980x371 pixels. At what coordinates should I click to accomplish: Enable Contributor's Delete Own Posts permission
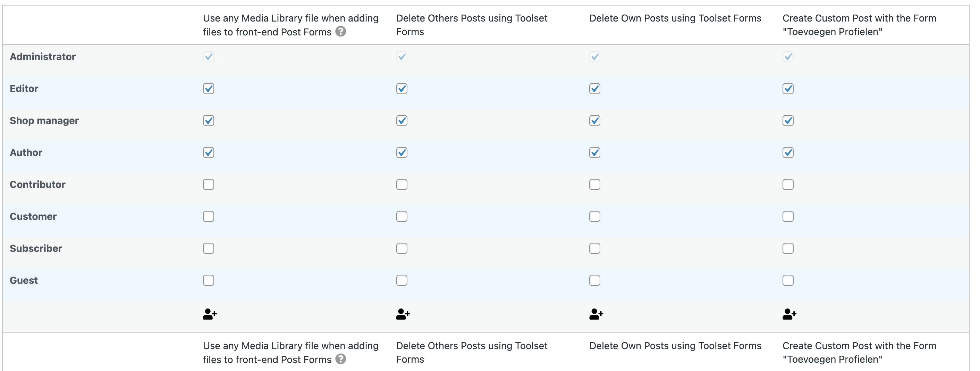pyautogui.click(x=594, y=185)
